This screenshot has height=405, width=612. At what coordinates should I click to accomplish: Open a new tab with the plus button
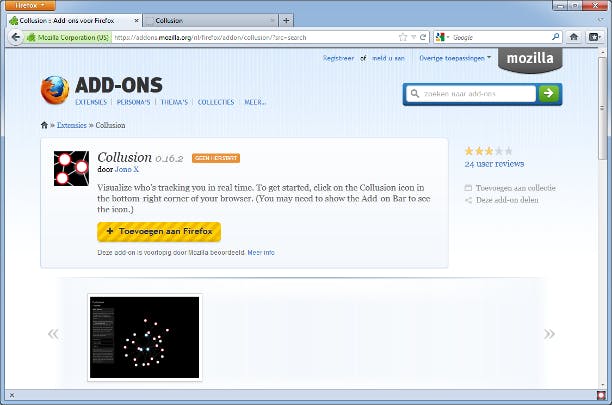point(286,21)
